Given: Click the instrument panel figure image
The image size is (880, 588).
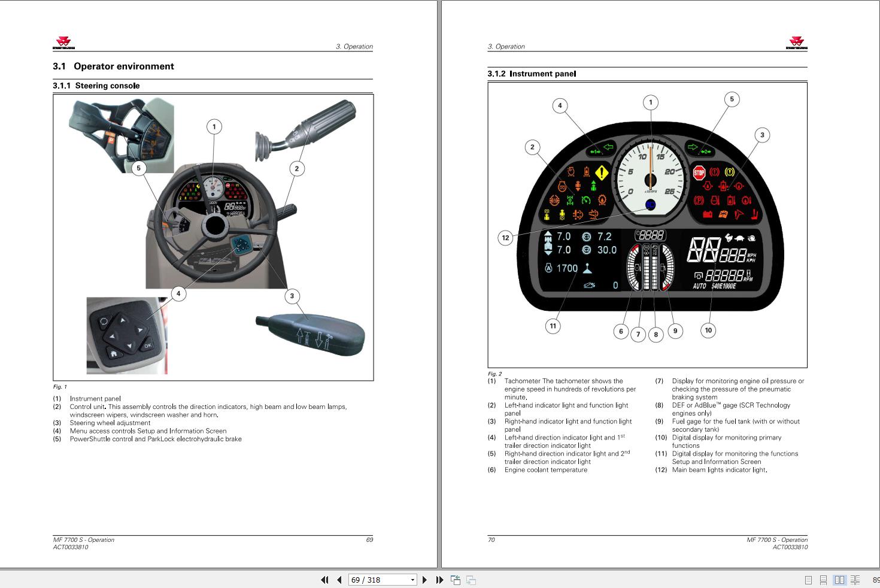Looking at the screenshot, I should pos(647,225).
